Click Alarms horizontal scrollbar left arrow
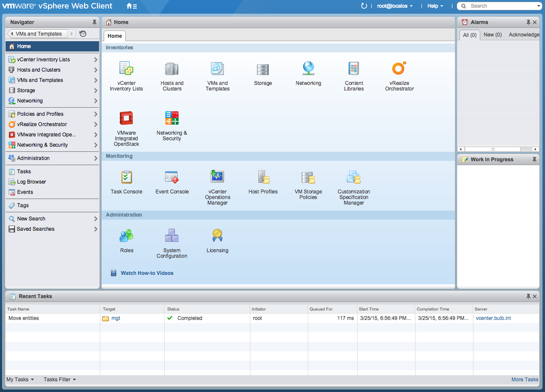 click(461, 149)
